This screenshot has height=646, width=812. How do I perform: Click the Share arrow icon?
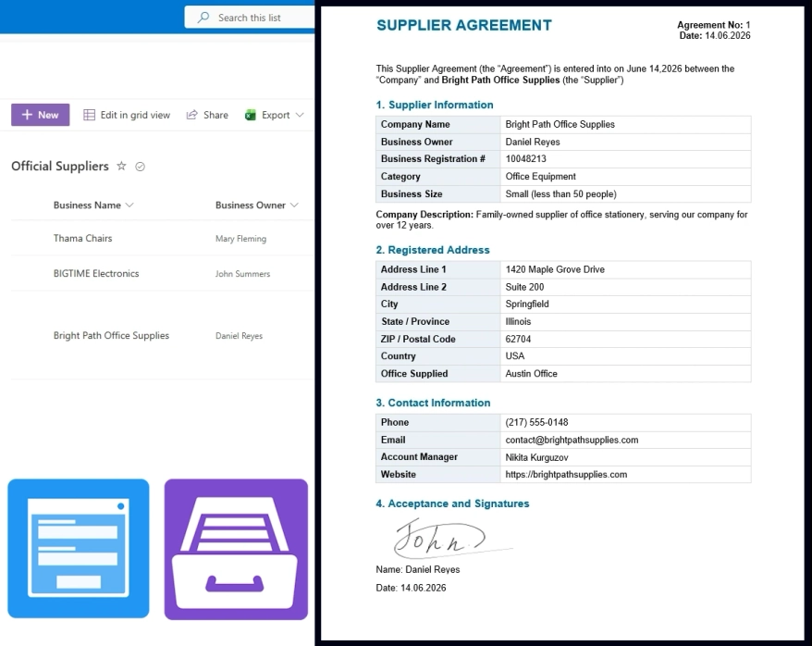191,115
